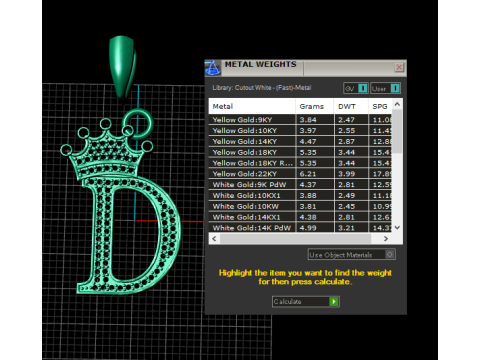This screenshot has height=360, width=480.
Task: Select the pendant bail in viewport
Action: pyautogui.click(x=122, y=66)
